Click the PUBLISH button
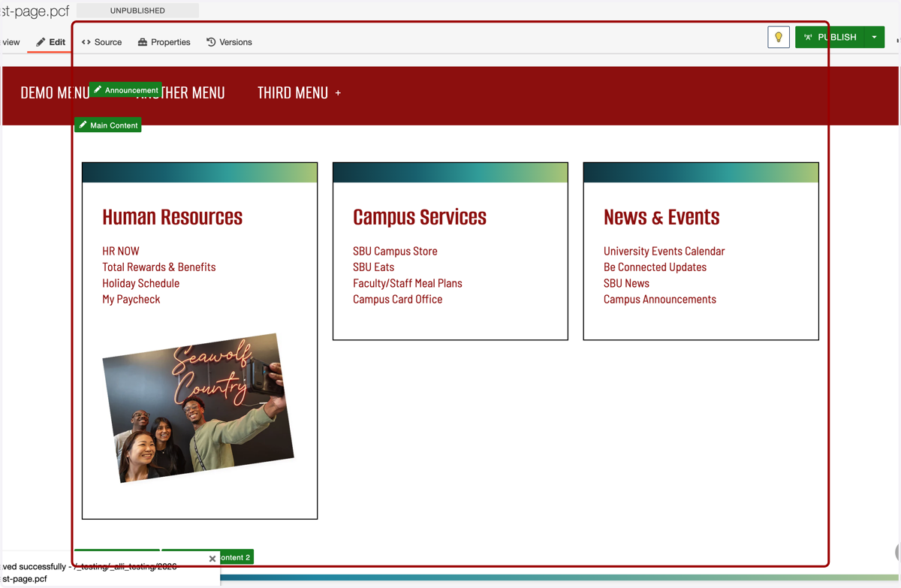Viewport: 901px width, 588px height. 830,37
